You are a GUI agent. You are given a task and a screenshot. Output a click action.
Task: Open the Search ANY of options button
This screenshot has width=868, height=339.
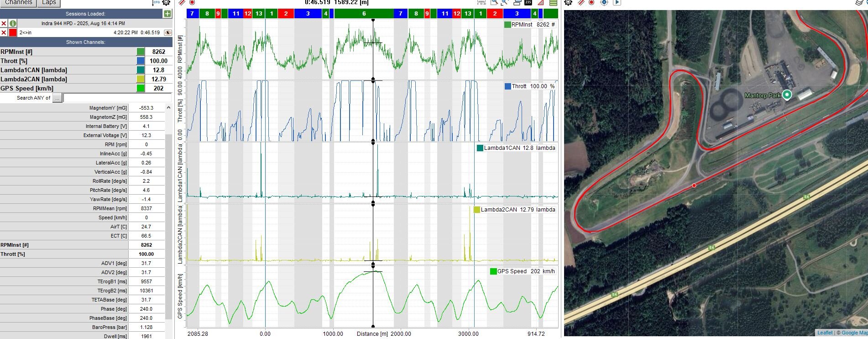point(57,98)
